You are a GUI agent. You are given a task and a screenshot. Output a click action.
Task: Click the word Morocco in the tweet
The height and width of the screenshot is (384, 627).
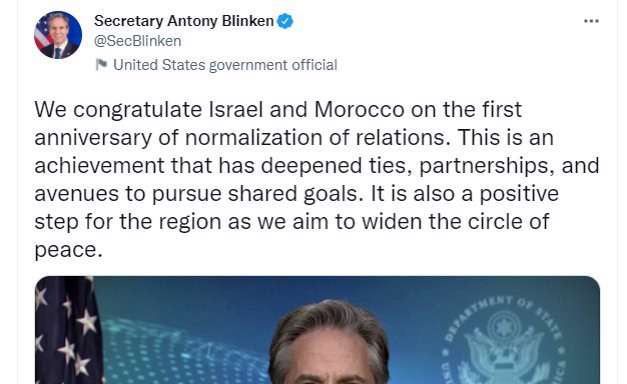pyautogui.click(x=359, y=110)
